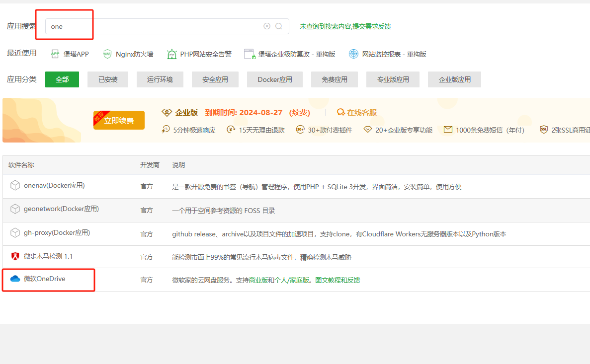Image resolution: width=590 pixels, height=364 pixels.
Task: Click the geonetwork cube icon
Action: point(15,209)
